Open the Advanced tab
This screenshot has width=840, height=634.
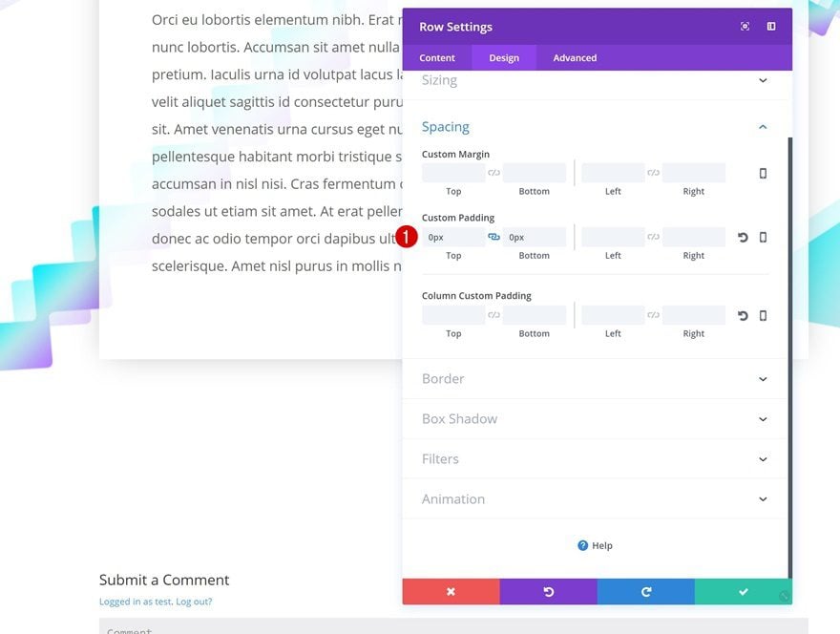coord(575,58)
